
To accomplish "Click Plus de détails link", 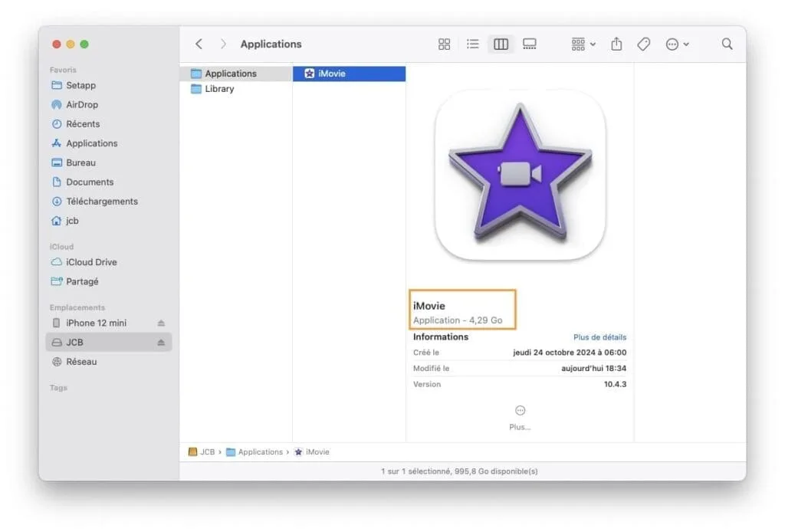I will (x=599, y=337).
